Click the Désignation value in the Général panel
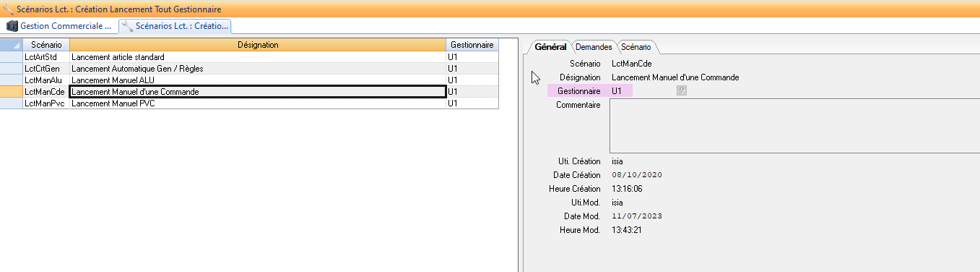Image resolution: width=980 pixels, height=272 pixels. [x=675, y=77]
